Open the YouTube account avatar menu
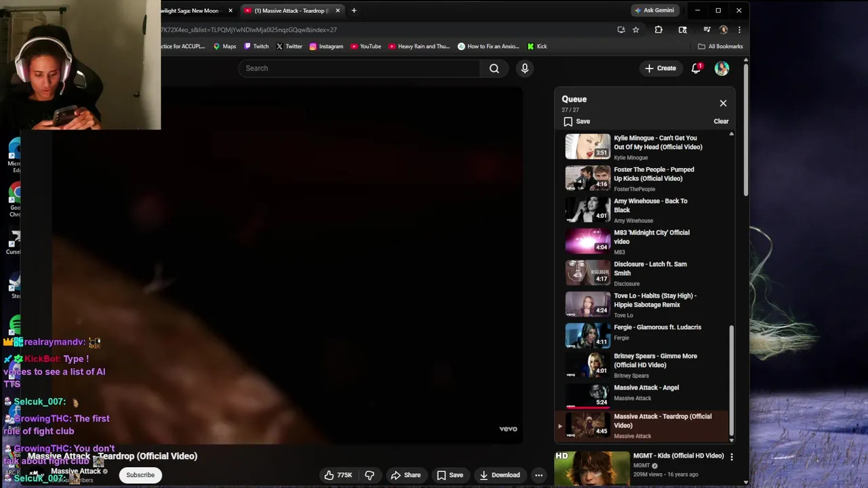 point(722,68)
